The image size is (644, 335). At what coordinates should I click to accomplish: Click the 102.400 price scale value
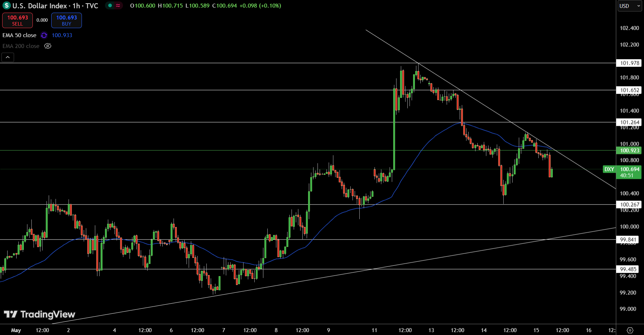pyautogui.click(x=629, y=28)
